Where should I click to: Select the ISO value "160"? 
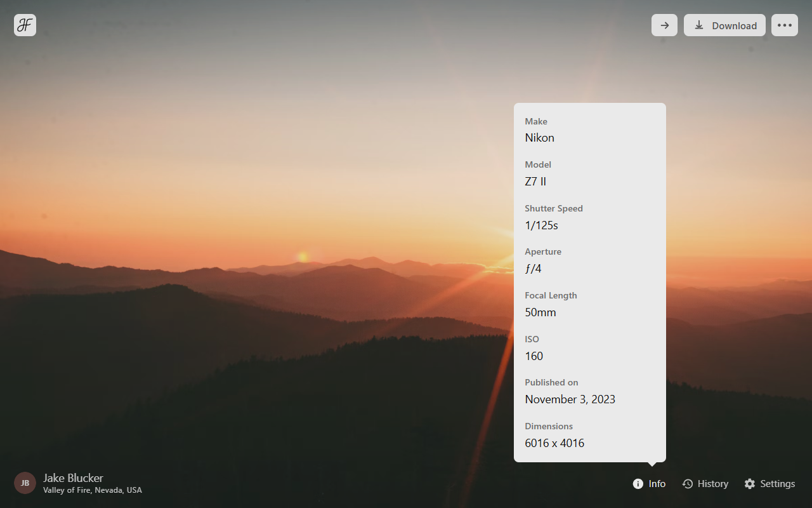tap(534, 356)
